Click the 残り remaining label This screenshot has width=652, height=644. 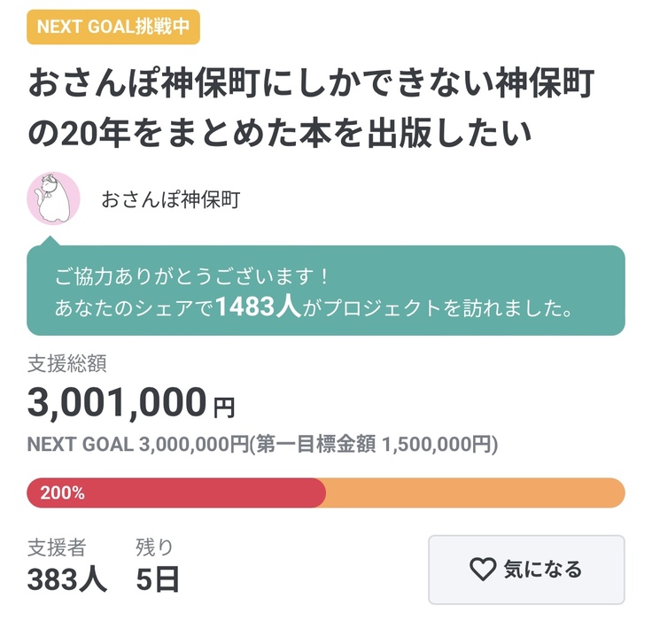154,547
